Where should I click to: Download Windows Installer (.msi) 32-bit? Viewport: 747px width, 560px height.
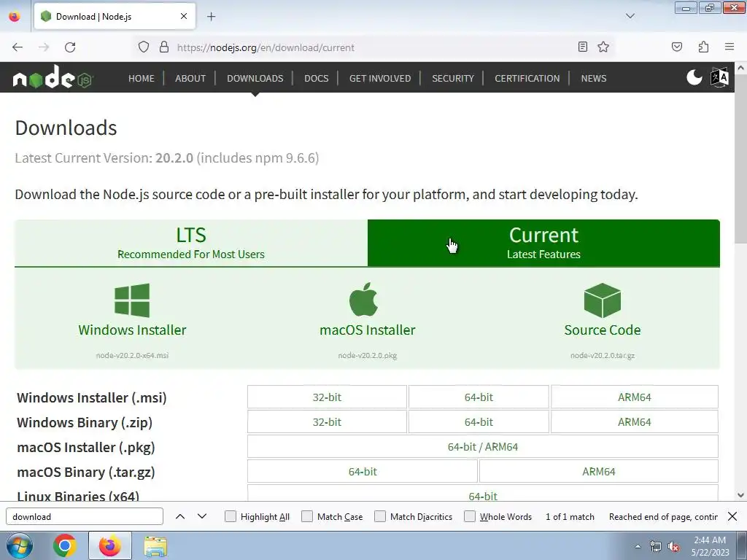click(x=327, y=397)
